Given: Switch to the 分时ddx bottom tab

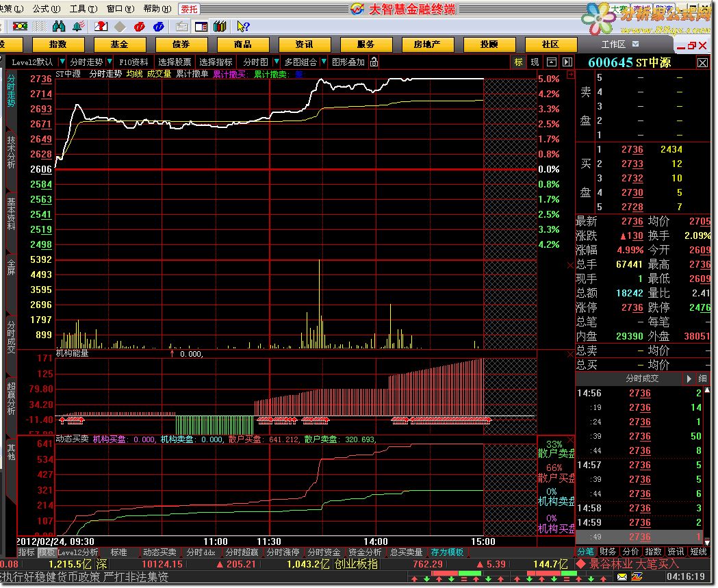Looking at the screenshot, I should coord(201,552).
